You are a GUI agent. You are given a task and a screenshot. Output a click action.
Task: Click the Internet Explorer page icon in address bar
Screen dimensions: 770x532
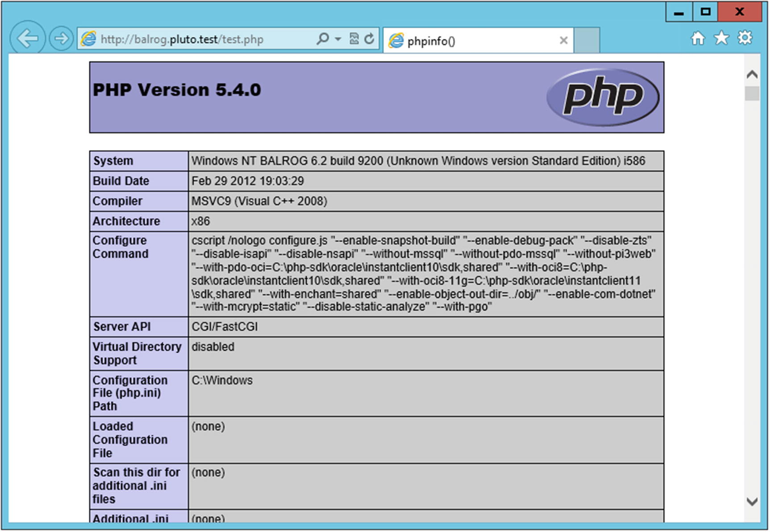click(88, 39)
